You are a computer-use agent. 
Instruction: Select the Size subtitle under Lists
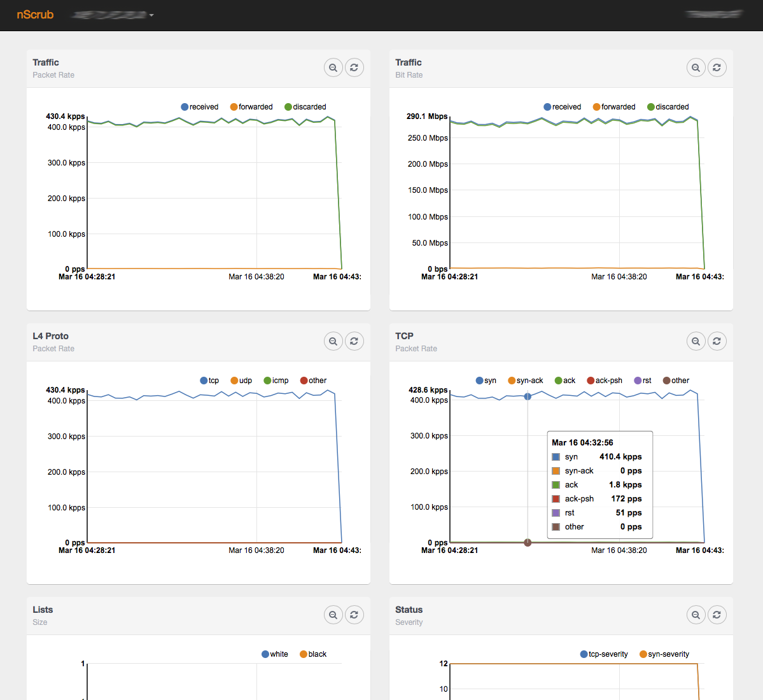tap(40, 622)
